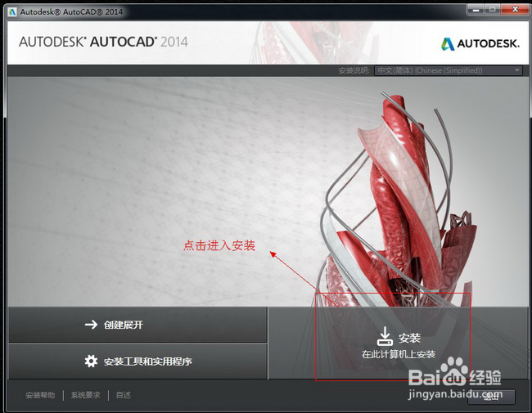Click 安装工具和实用程序 button

click(138, 361)
